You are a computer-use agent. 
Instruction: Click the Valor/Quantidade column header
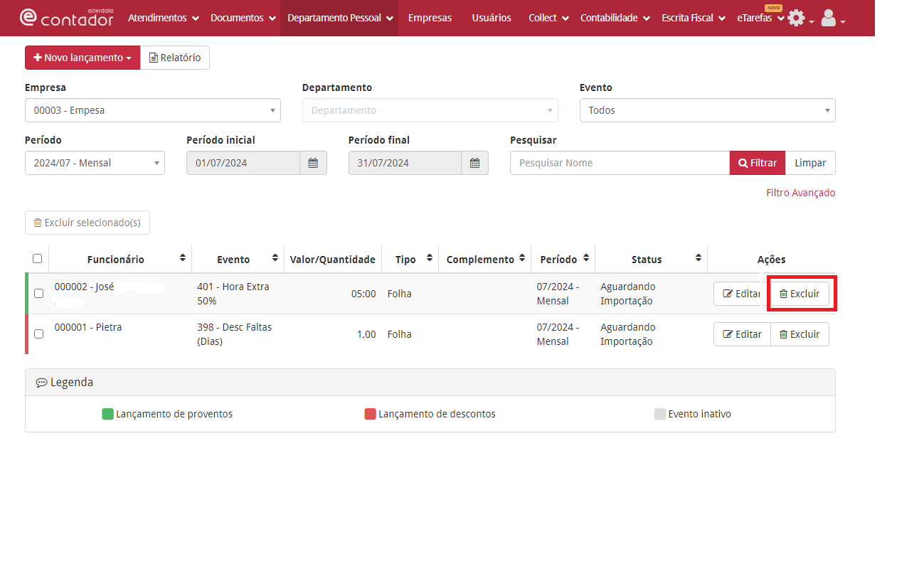point(333,260)
